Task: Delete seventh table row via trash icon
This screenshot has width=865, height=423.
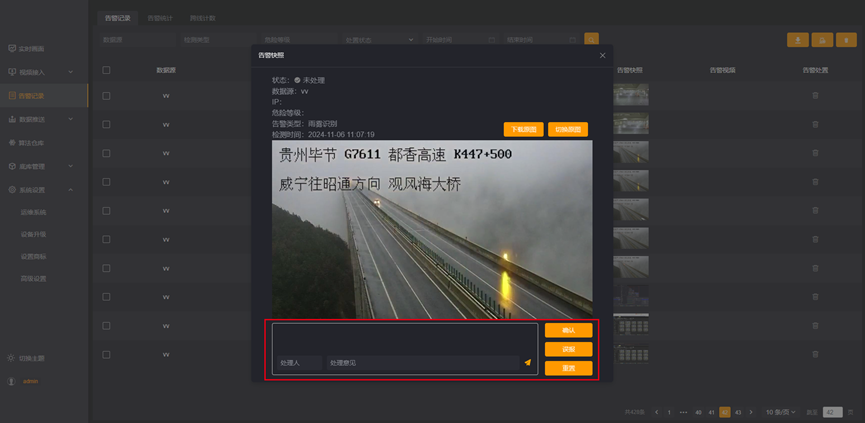Action: pos(815,268)
